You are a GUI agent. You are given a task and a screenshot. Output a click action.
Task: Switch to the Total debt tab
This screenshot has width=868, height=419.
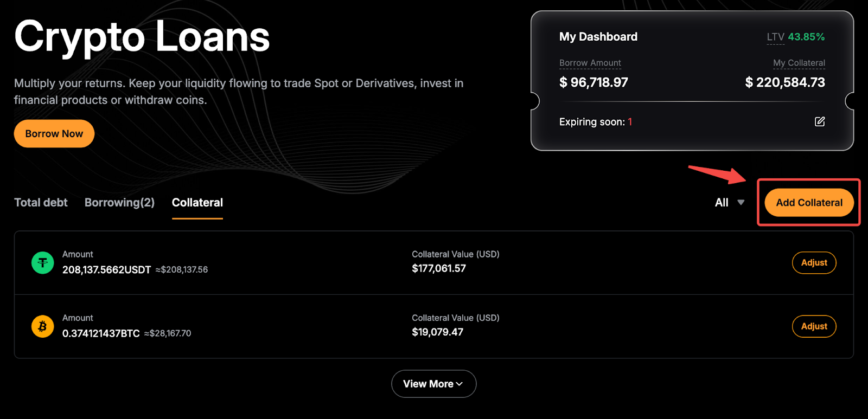click(x=41, y=203)
